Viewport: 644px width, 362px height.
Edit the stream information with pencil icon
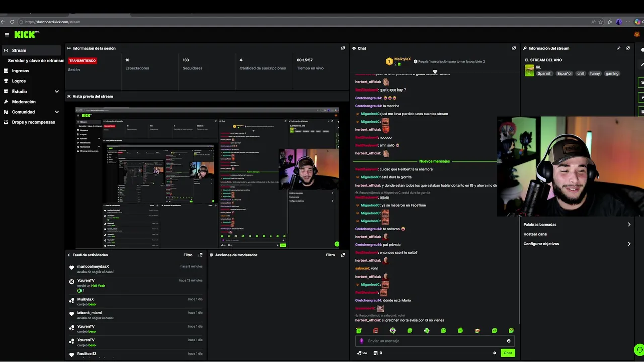tap(619, 48)
